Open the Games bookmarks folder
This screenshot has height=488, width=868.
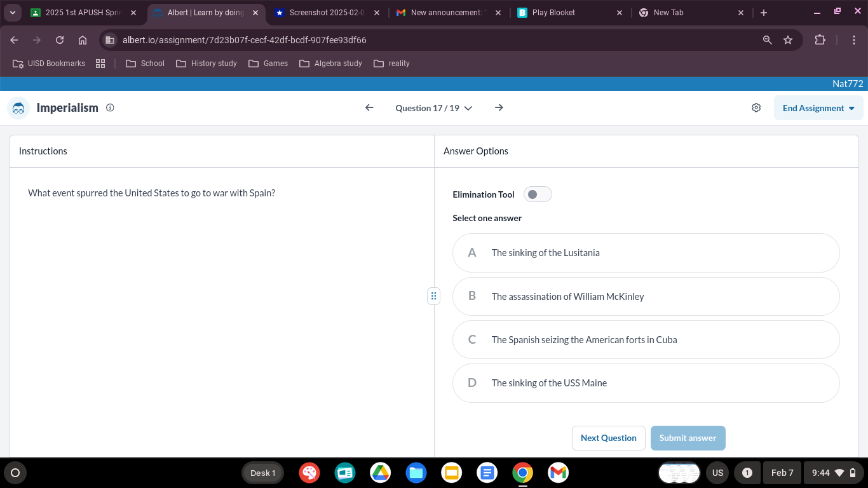[268, 64]
